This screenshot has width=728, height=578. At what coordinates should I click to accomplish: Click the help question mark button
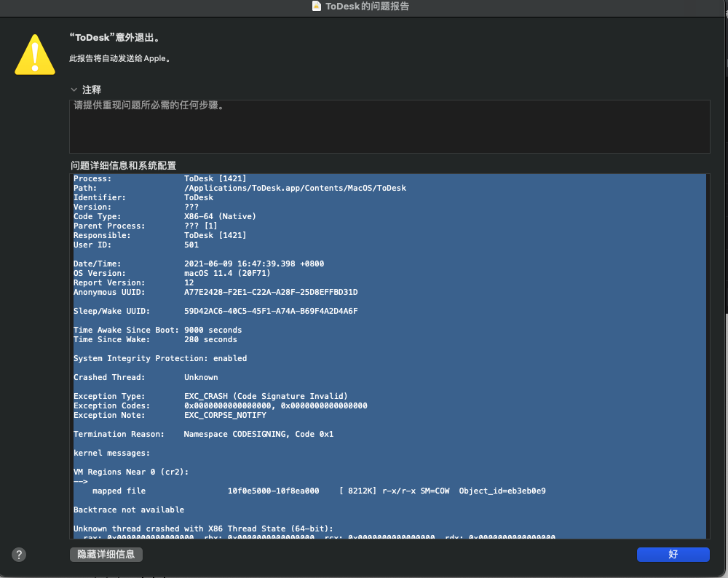pyautogui.click(x=19, y=554)
